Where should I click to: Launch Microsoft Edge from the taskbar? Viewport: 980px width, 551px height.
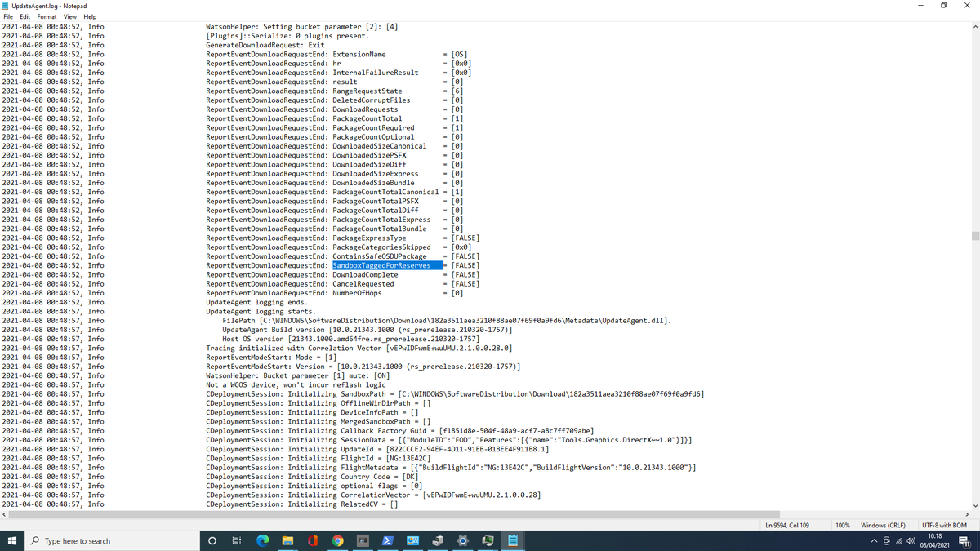263,540
